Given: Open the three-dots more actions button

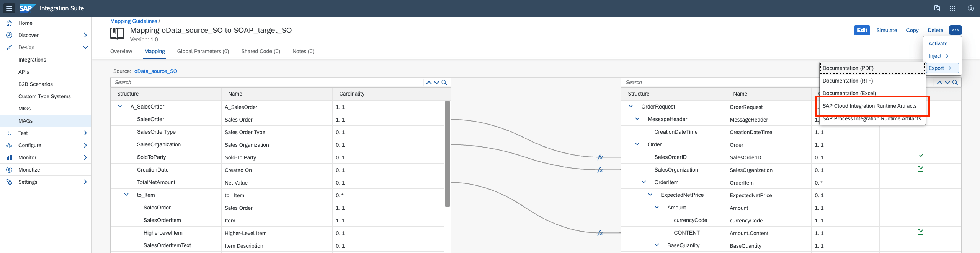Looking at the screenshot, I should click(x=955, y=30).
